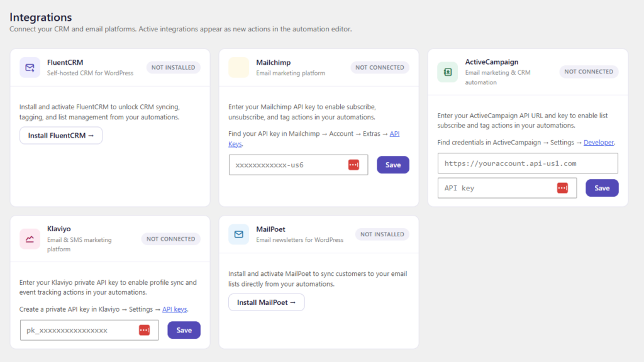Click the MailPoet envelope icon
Viewport: 644px width, 362px height.
[238, 234]
